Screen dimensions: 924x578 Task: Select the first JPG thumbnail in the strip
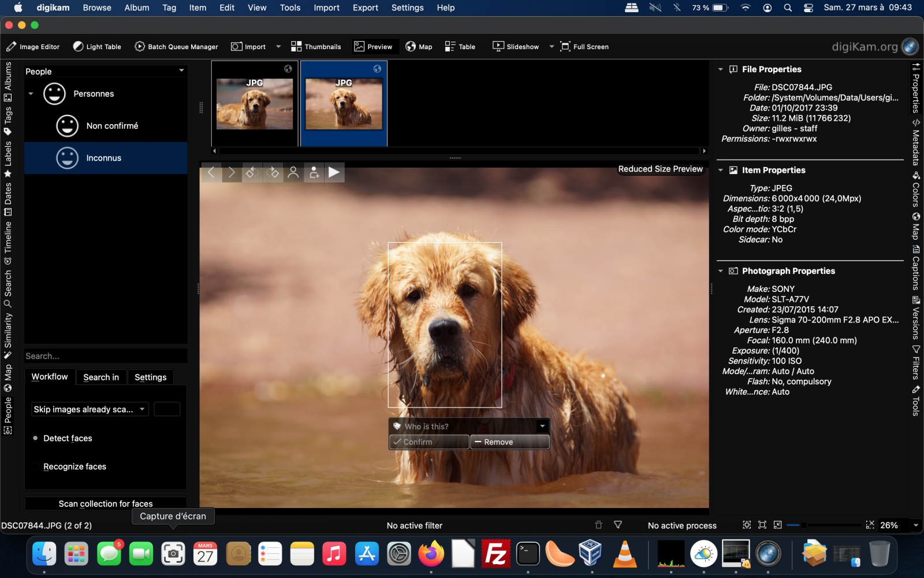click(x=255, y=103)
